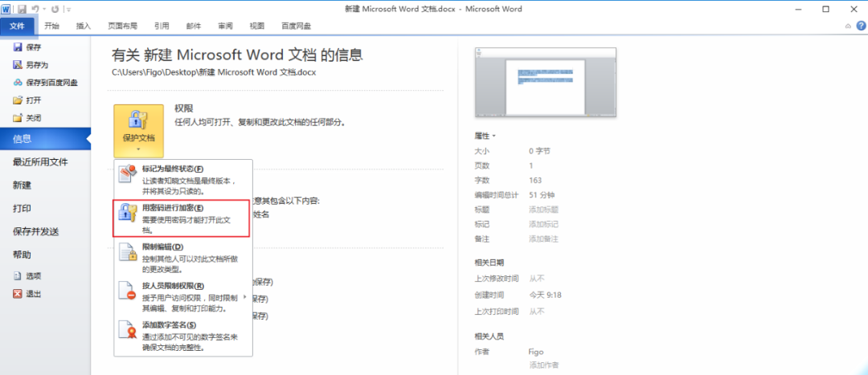Click the 添加数字签名 ribbon icon
The width and height of the screenshot is (868, 375).
pos(129,330)
